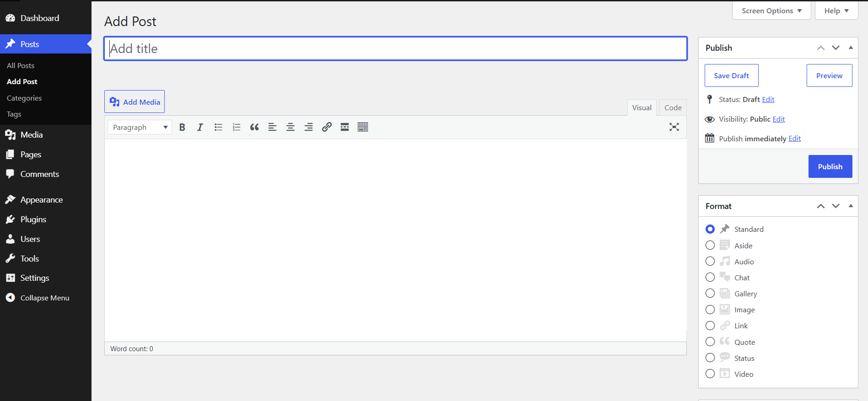Image resolution: width=868 pixels, height=401 pixels.
Task: Toggle bold formatting in editor toolbar
Action: coord(182,127)
